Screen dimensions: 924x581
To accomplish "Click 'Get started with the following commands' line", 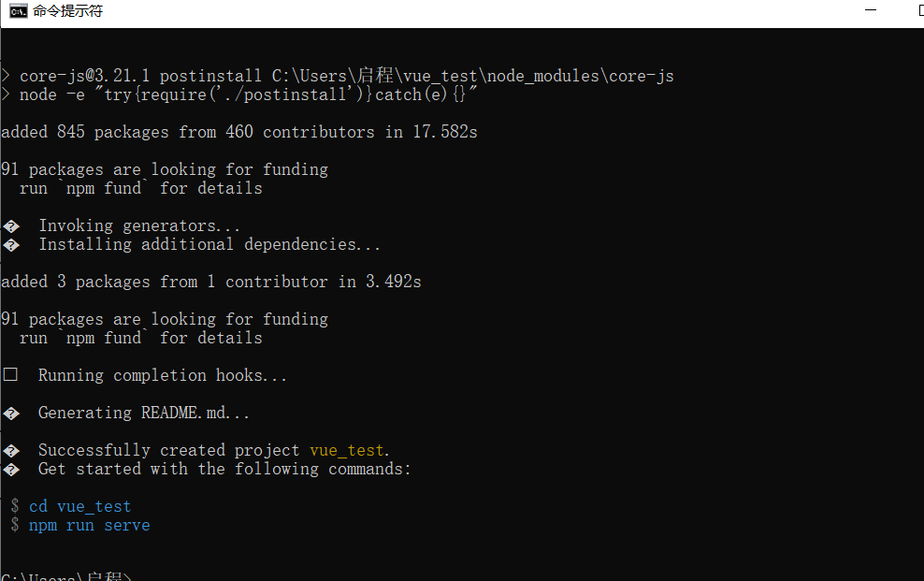I will [x=224, y=469].
